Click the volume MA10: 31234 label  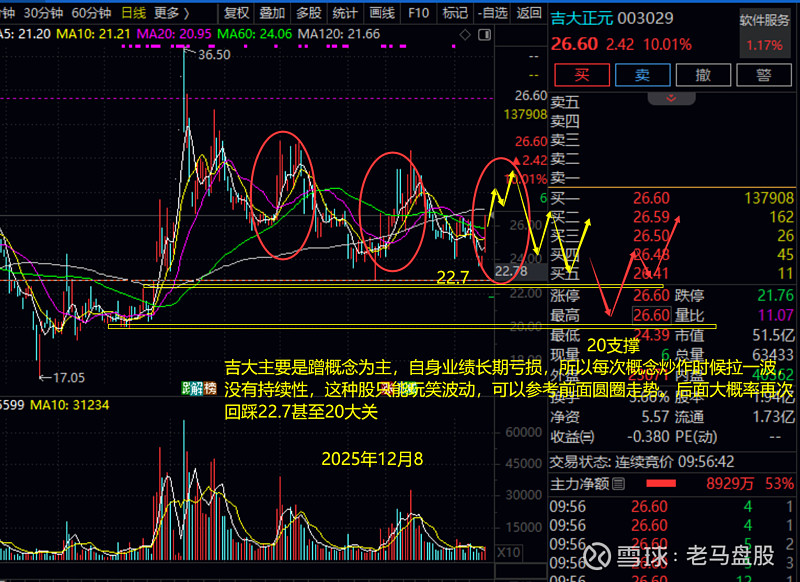click(x=70, y=406)
